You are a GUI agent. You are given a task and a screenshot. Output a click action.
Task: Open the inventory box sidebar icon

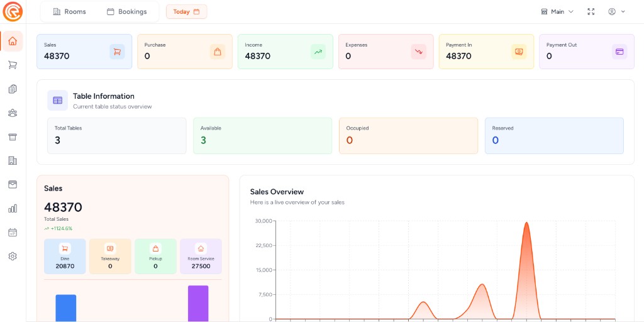pyautogui.click(x=13, y=136)
